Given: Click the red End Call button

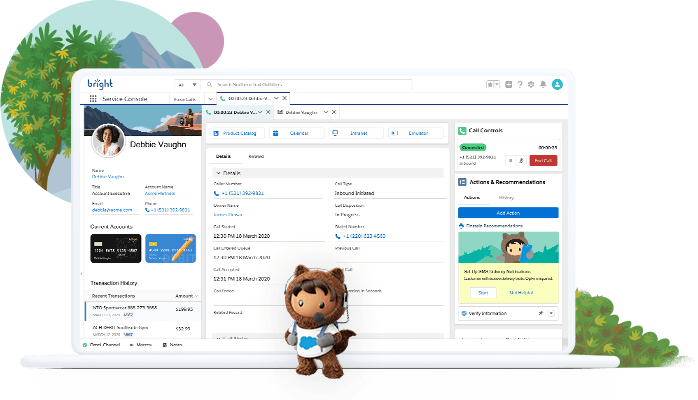Looking at the screenshot, I should pyautogui.click(x=543, y=161).
